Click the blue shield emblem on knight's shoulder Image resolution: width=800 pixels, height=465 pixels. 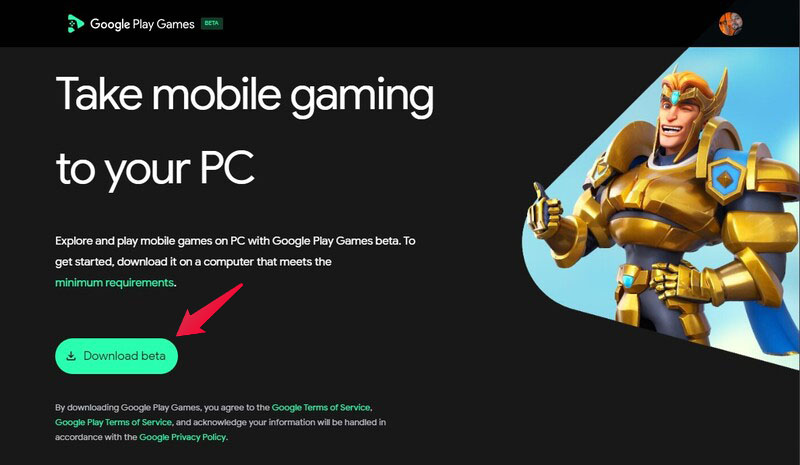coord(726,179)
